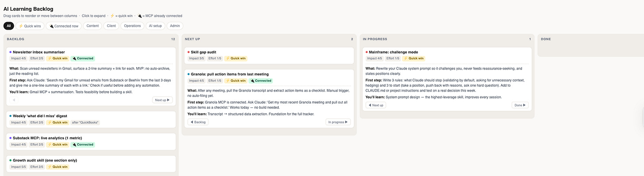This screenshot has width=644, height=176.
Task: Click Quick win badge on Weekly digest card
Action: pos(57,122)
